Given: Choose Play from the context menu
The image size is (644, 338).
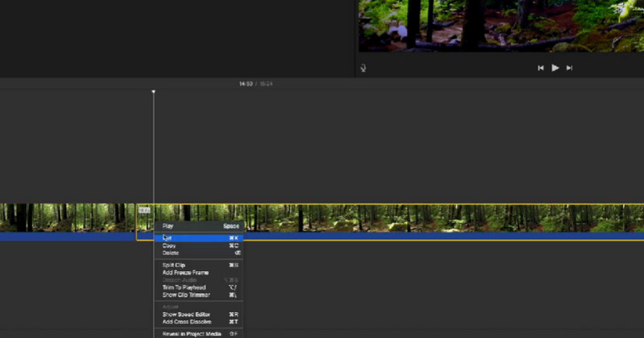Looking at the screenshot, I should point(168,227).
